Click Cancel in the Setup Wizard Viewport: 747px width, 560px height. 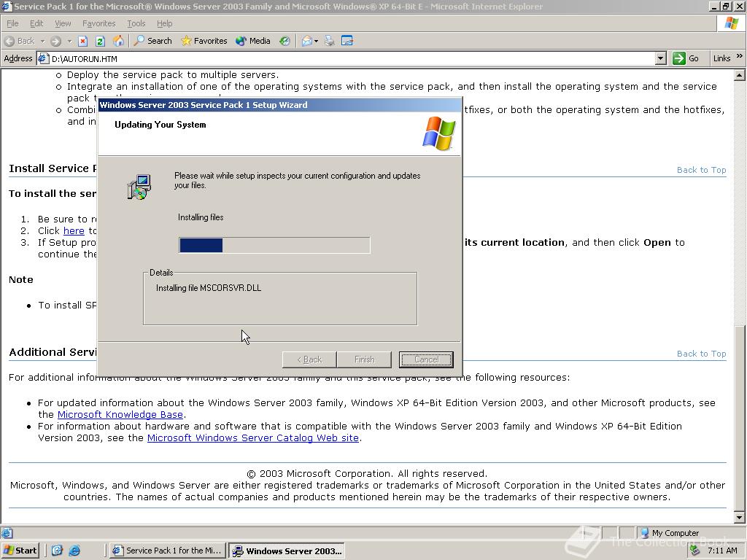(426, 359)
